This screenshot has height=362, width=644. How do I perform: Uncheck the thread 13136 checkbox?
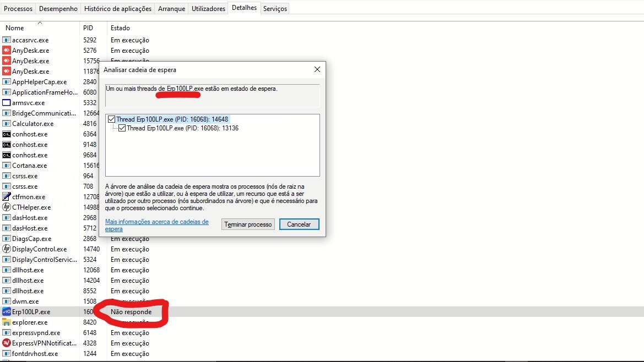tap(122, 128)
